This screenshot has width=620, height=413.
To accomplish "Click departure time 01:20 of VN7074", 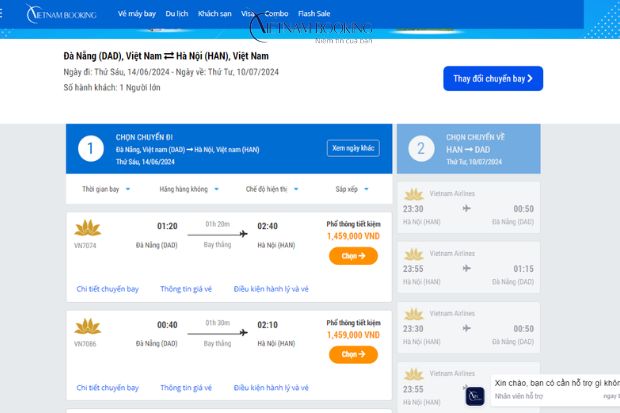I will pyautogui.click(x=167, y=226).
